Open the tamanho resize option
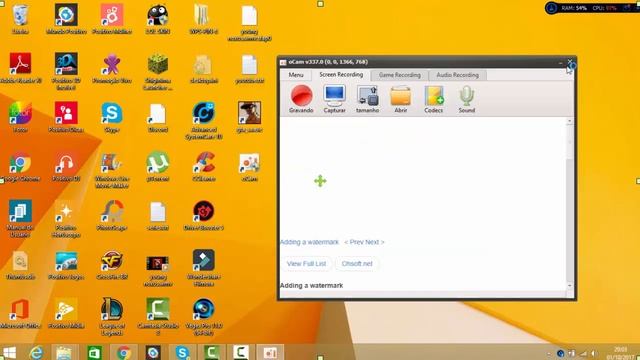 coord(367,99)
